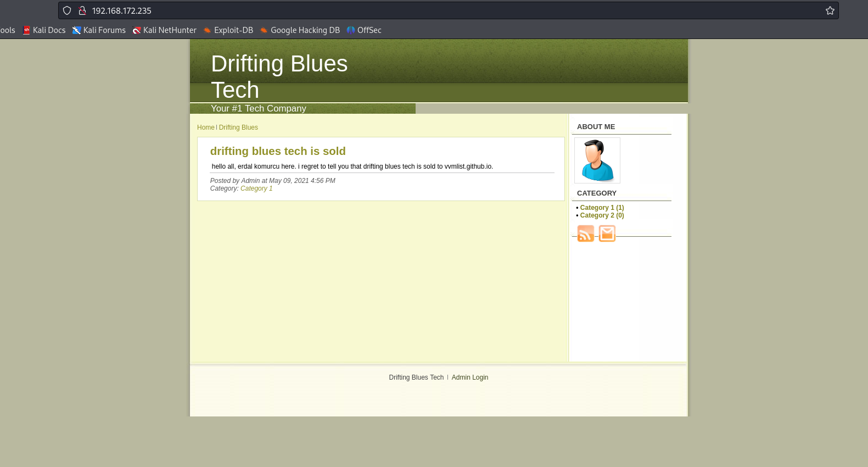Image resolution: width=868 pixels, height=467 pixels.
Task: Open the RSS feed icon in sidebar
Action: click(585, 233)
